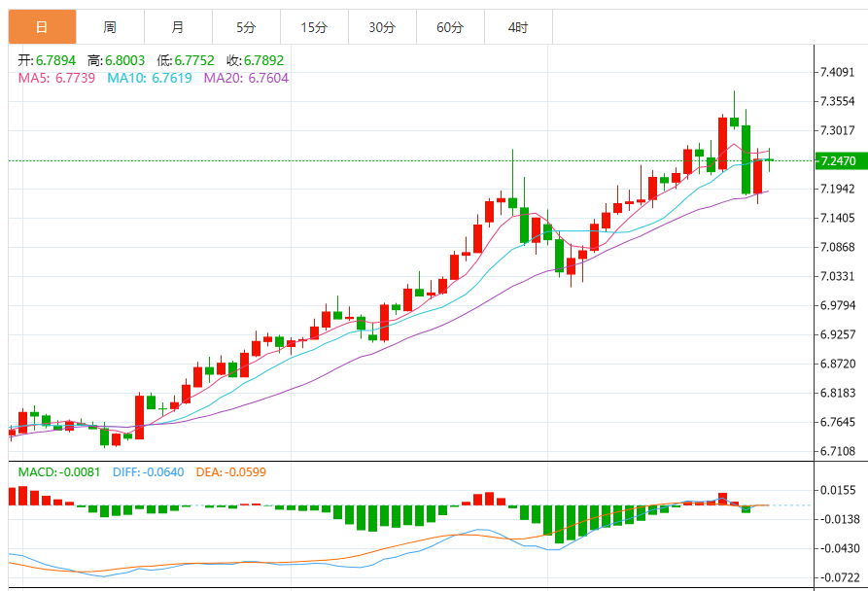Image resolution: width=868 pixels, height=591 pixels.
Task: Click the -0.0138 MACD axis label
Action: tap(839, 519)
